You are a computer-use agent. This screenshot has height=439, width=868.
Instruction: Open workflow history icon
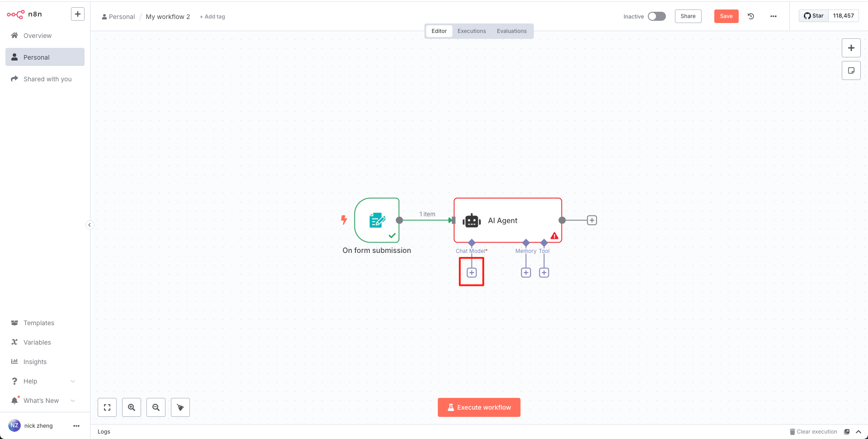(751, 16)
